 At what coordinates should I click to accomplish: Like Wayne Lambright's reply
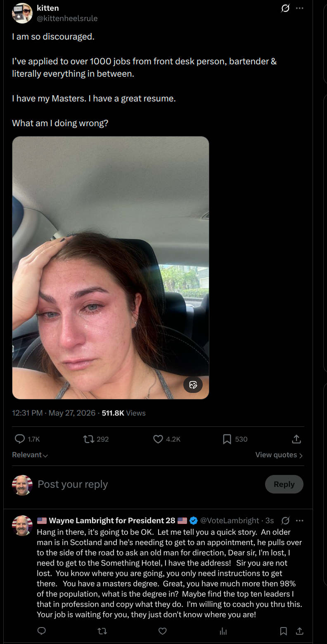163,631
